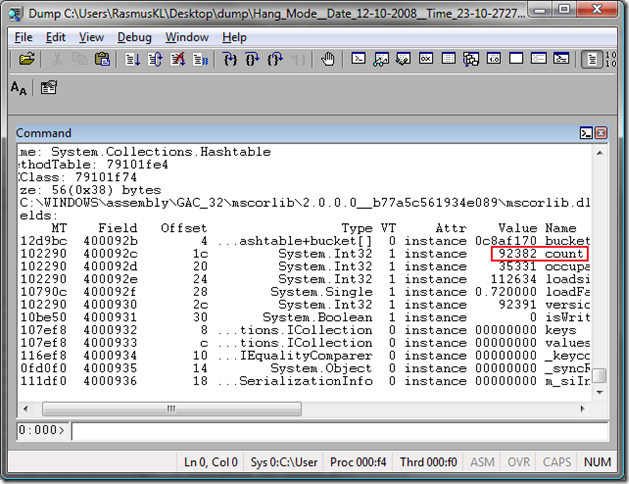Click the count value 92382

click(x=517, y=253)
